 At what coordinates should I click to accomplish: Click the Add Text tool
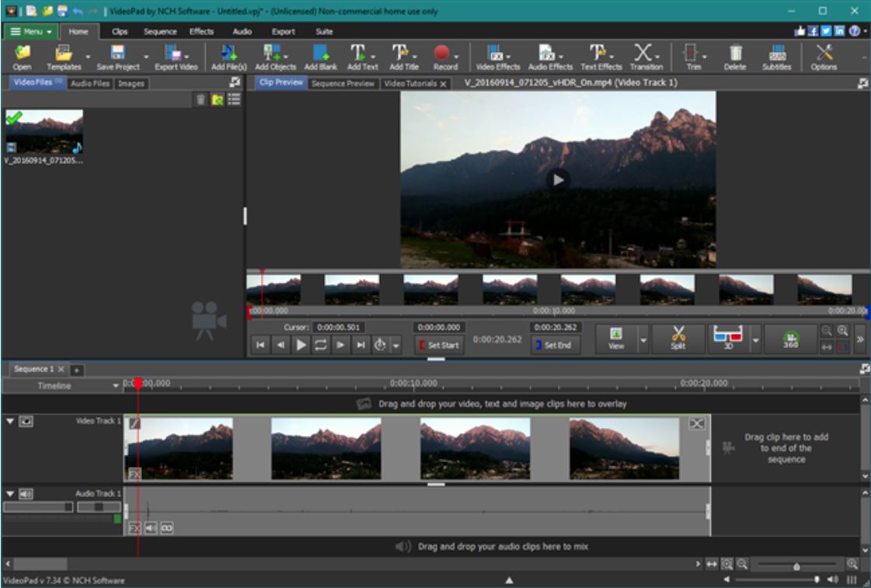[x=362, y=57]
